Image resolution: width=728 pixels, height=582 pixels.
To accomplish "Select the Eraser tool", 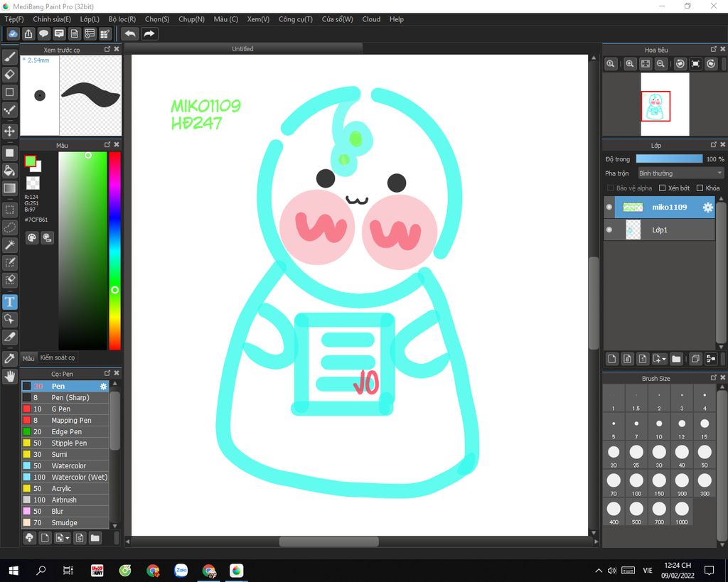I will [10, 74].
